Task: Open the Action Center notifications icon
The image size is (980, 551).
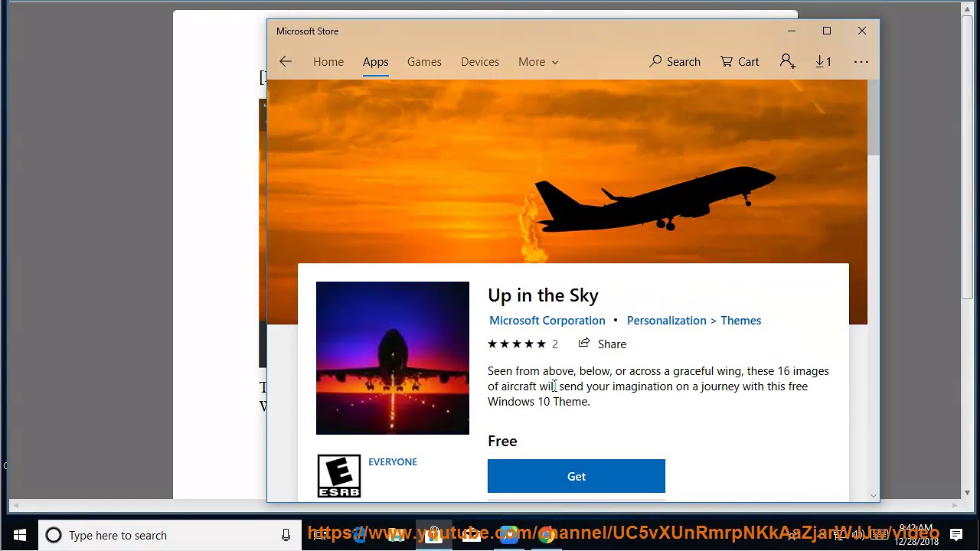Action: (x=956, y=536)
